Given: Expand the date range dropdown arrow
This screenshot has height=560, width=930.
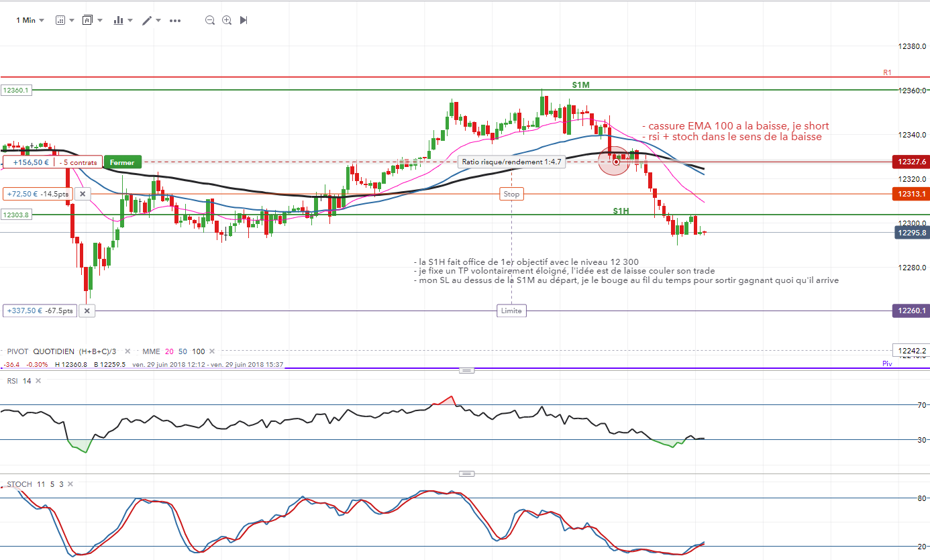Looking at the screenshot, I should (x=72, y=20).
